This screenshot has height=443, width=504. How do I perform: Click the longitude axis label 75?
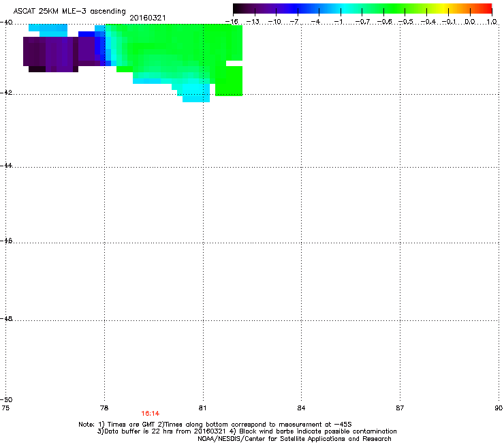click(x=5, y=408)
